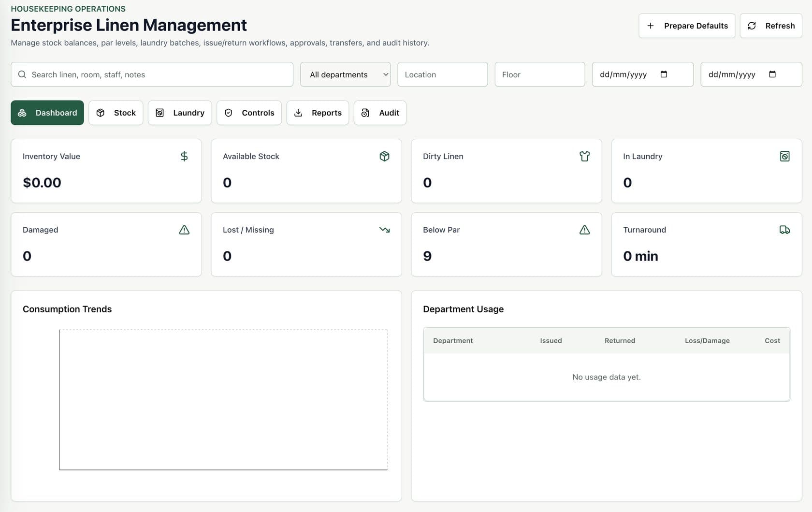Click the Department Usage heading
The width and height of the screenshot is (812, 512).
(463, 309)
